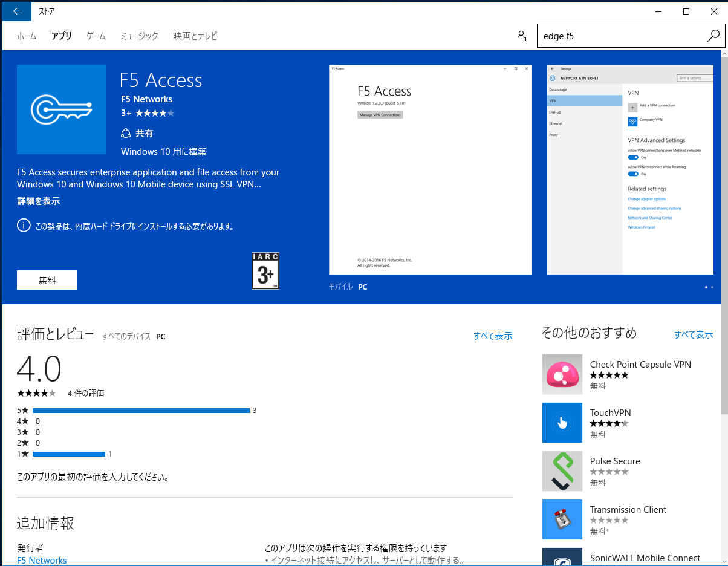
Task: Expand description with 詳細を表示
Action: (38, 201)
